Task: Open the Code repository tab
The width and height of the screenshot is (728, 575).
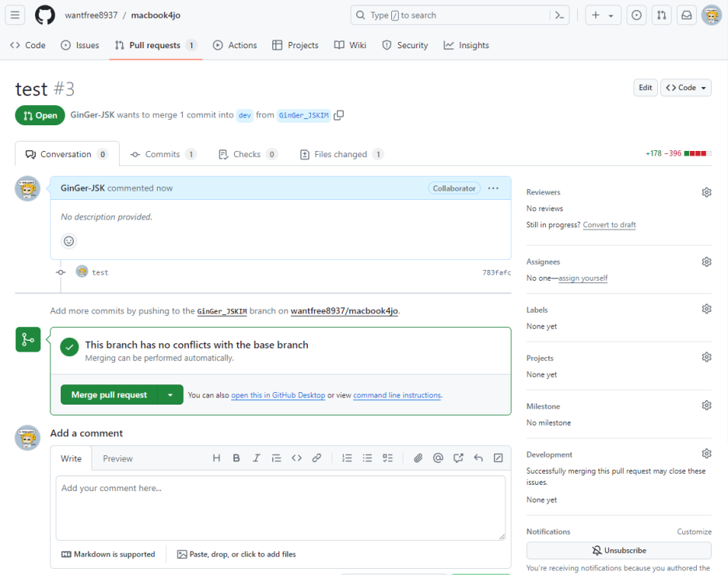Action: click(28, 45)
